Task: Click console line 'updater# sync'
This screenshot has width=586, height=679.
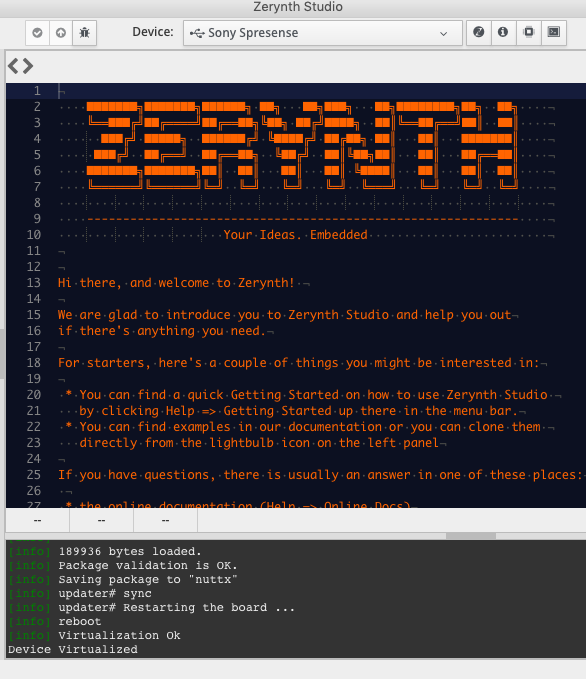Action: [105, 593]
